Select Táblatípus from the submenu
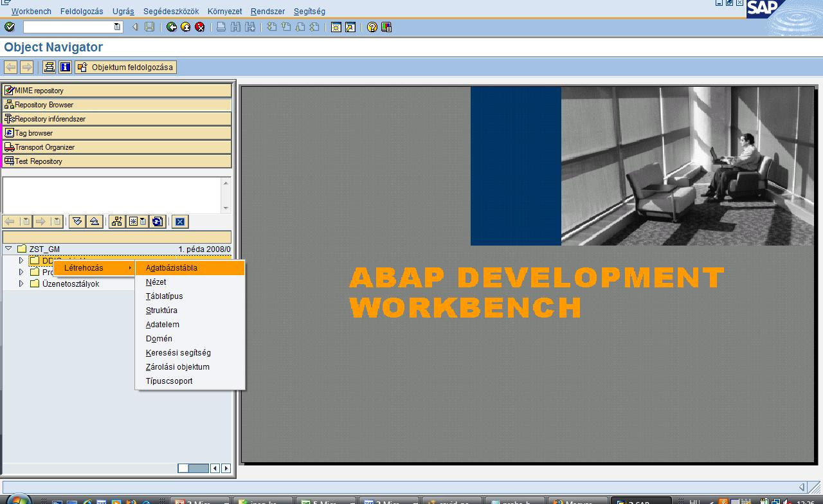Image resolution: width=823 pixels, height=504 pixels. (190, 296)
